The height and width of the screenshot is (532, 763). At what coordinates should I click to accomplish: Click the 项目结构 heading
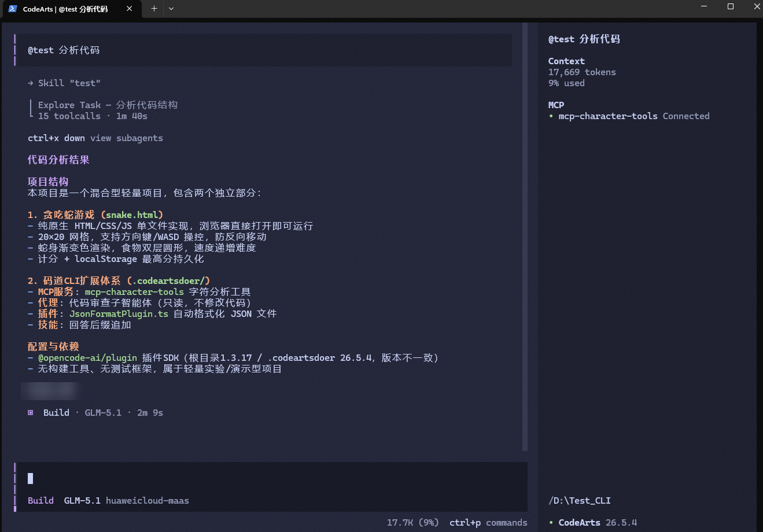(x=48, y=182)
